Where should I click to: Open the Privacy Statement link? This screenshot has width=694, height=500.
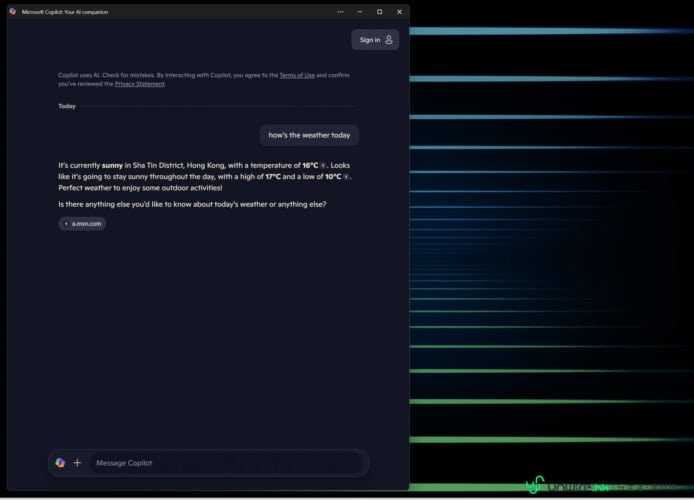139,84
